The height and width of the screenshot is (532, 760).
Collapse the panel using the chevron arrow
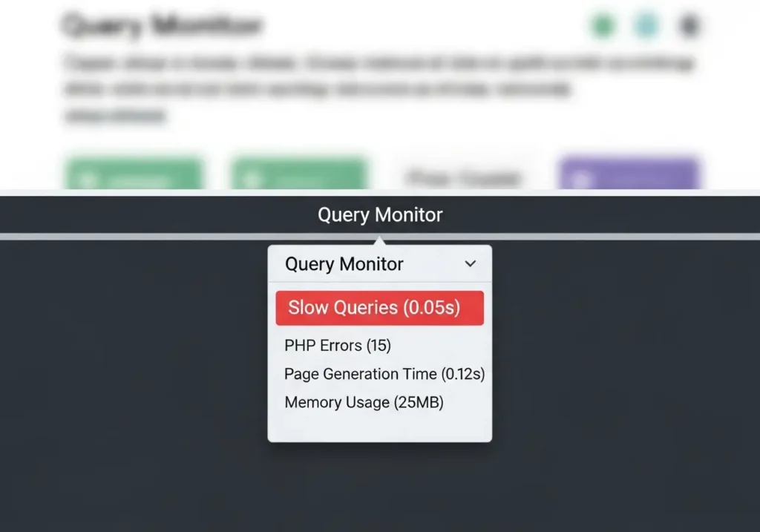point(470,263)
